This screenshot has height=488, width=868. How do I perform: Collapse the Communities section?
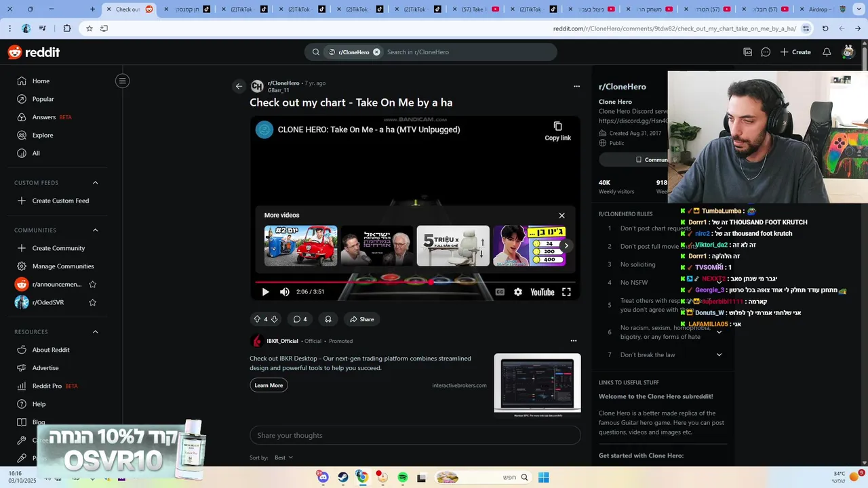95,230
